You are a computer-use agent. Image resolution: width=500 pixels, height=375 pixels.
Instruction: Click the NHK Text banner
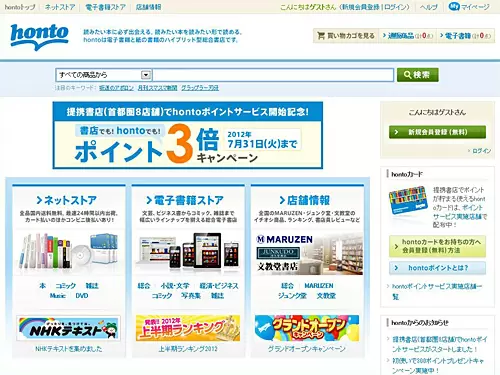coord(69,328)
